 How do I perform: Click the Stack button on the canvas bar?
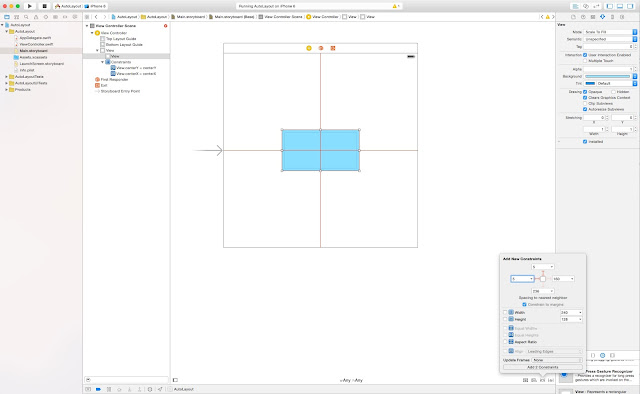(x=526, y=380)
